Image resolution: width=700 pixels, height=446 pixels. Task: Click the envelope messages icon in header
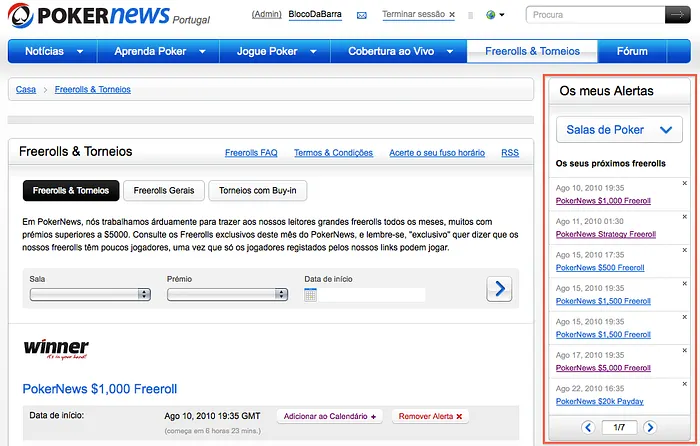pyautogui.click(x=361, y=16)
